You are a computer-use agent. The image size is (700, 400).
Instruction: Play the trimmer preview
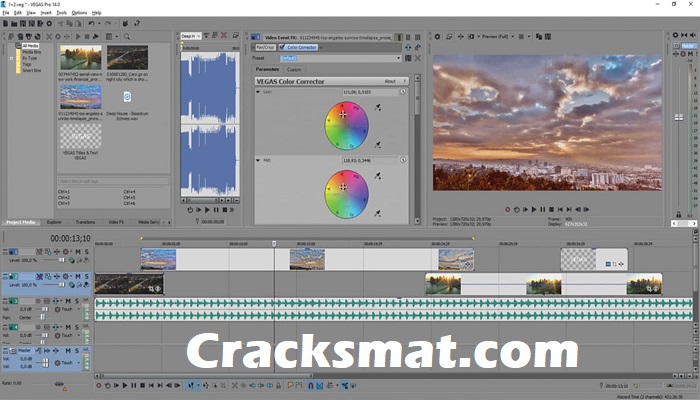point(207,210)
